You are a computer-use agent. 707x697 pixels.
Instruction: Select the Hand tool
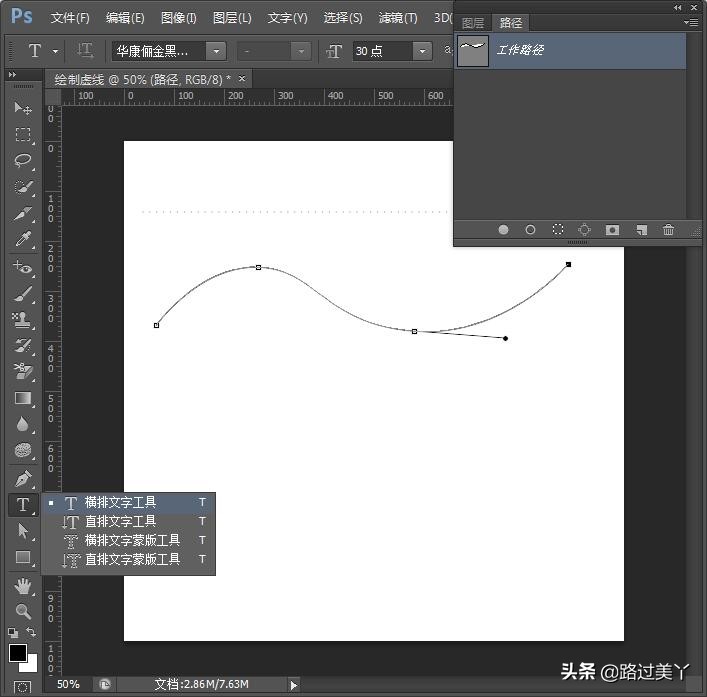[x=23, y=586]
